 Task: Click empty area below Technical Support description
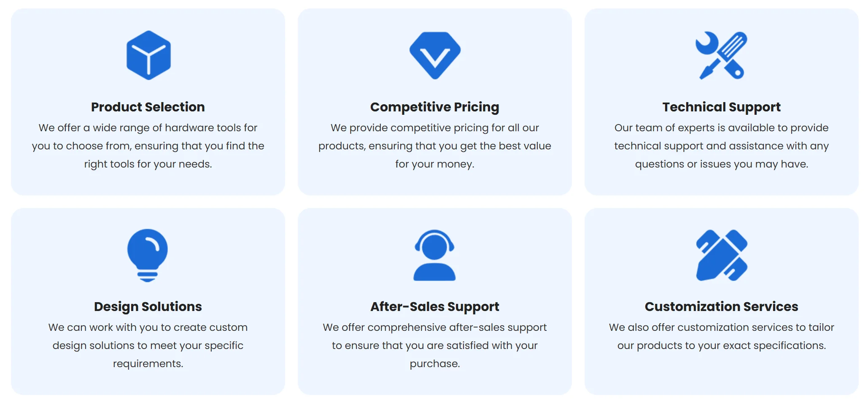coord(721,182)
